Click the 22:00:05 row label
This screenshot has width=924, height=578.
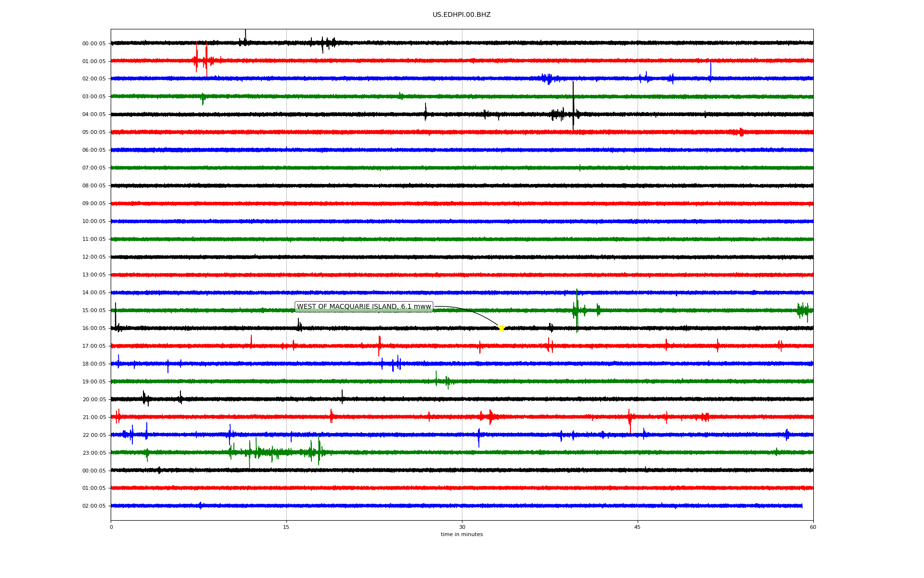coord(94,435)
